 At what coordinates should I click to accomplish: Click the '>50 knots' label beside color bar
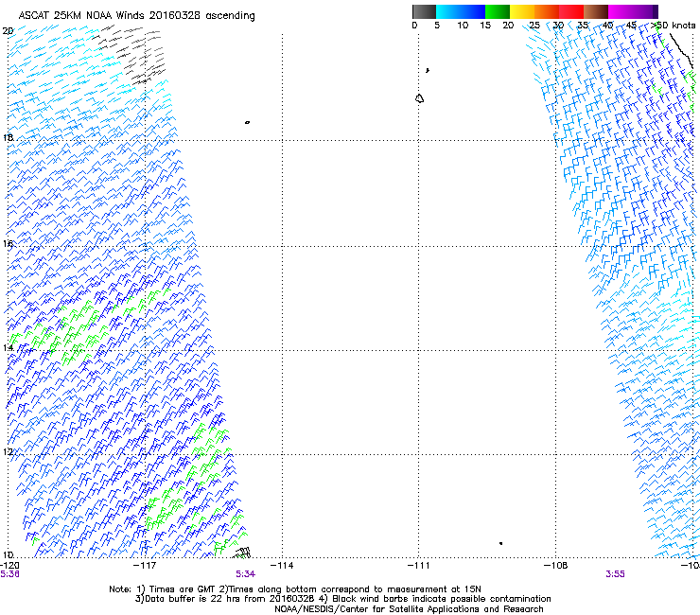click(674, 26)
